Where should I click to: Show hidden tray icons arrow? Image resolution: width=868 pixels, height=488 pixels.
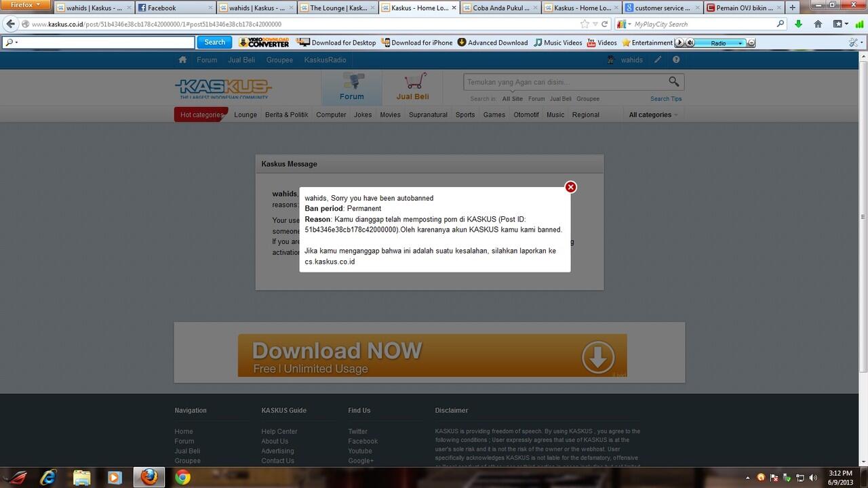(749, 478)
